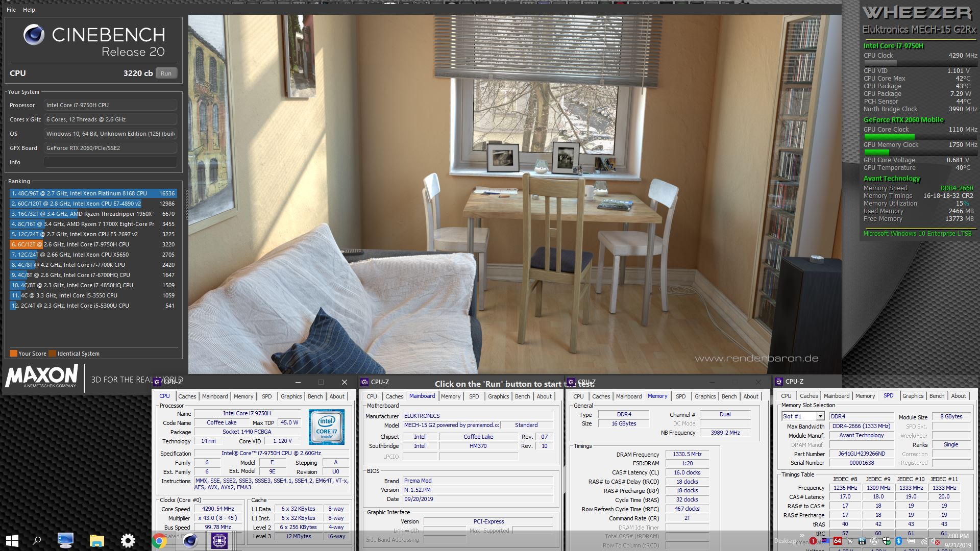Image resolution: width=980 pixels, height=551 pixels.
Task: Select the orange ranking row Intel Core i7-9750H
Action: tap(93, 244)
